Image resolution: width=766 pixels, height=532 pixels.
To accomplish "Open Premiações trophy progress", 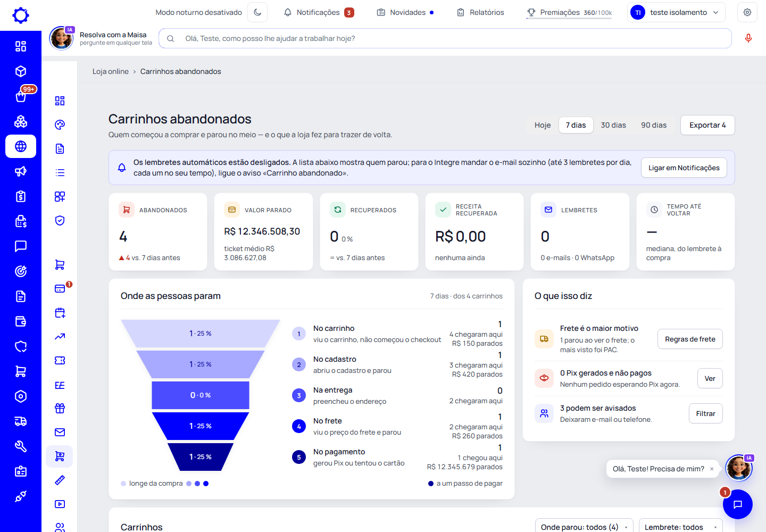I will 569,12.
